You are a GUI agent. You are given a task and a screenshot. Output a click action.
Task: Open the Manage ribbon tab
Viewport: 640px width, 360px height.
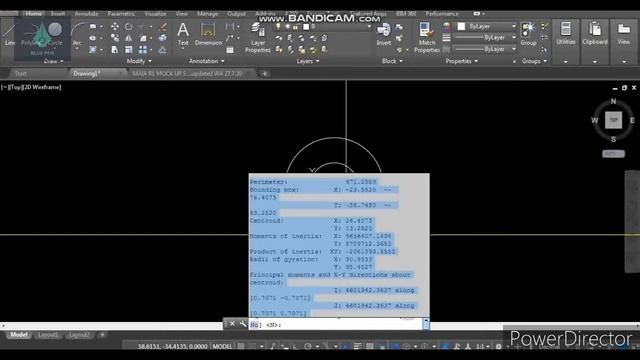click(207, 13)
